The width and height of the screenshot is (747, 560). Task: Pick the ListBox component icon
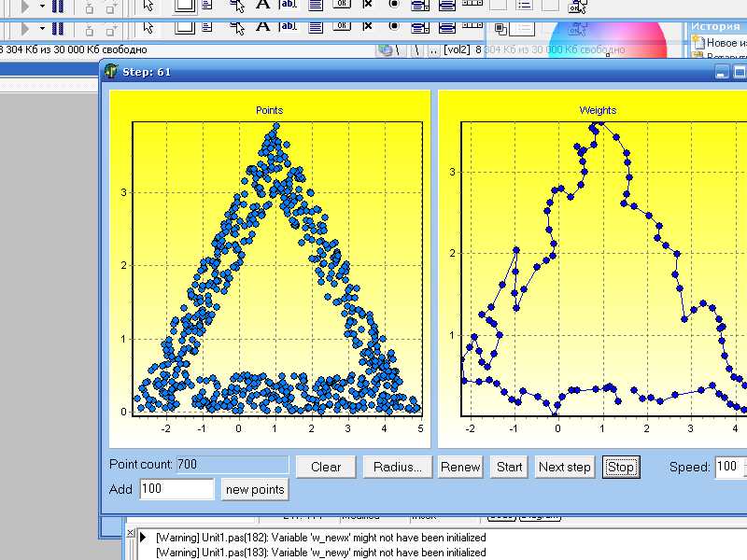[419, 26]
